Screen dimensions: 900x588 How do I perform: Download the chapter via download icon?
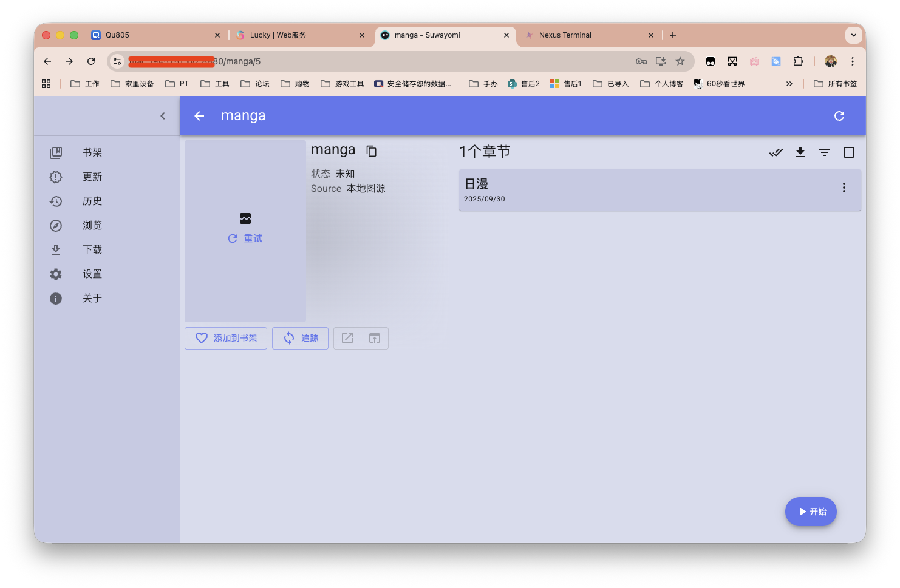[800, 152]
